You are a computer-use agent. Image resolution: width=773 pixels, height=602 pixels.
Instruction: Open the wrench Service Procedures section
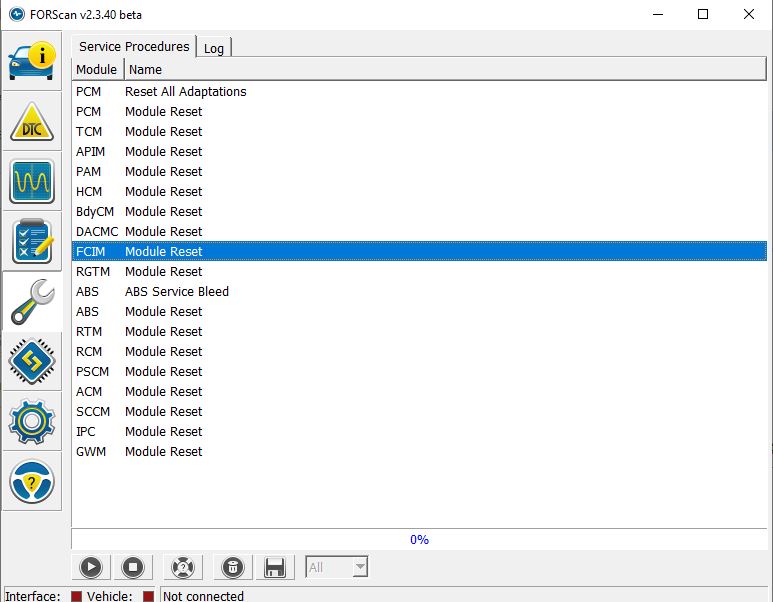32,301
